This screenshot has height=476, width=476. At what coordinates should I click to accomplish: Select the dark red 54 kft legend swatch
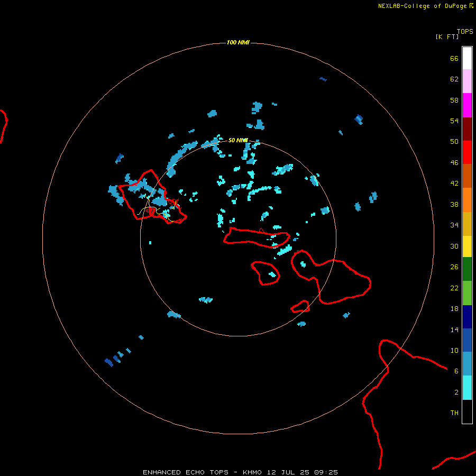pyautogui.click(x=467, y=129)
